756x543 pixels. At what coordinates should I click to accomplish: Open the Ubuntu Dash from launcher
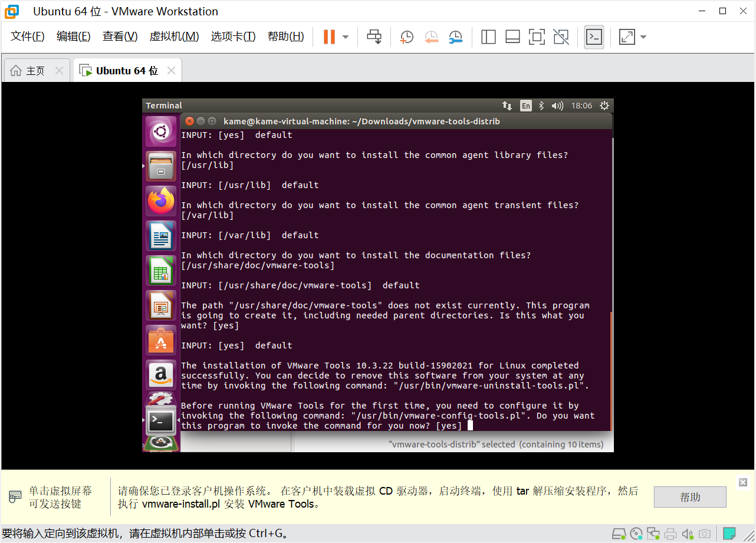tap(161, 132)
